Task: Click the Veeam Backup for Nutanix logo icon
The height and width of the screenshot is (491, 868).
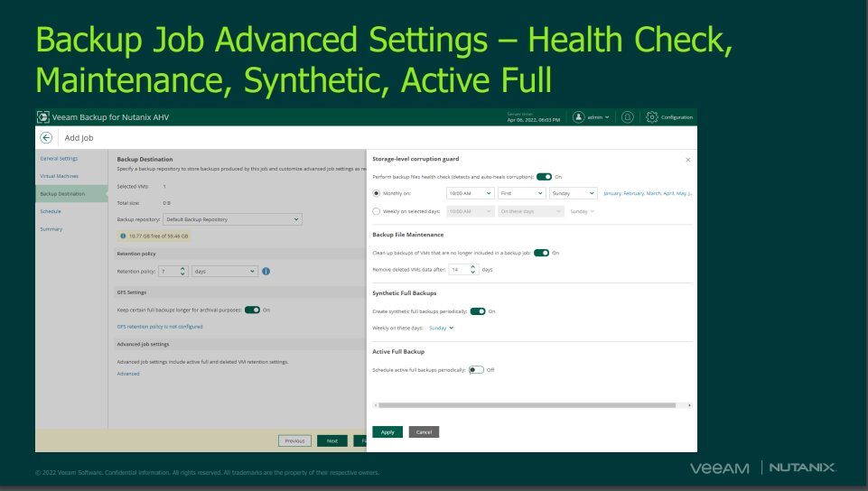Action: click(x=42, y=117)
